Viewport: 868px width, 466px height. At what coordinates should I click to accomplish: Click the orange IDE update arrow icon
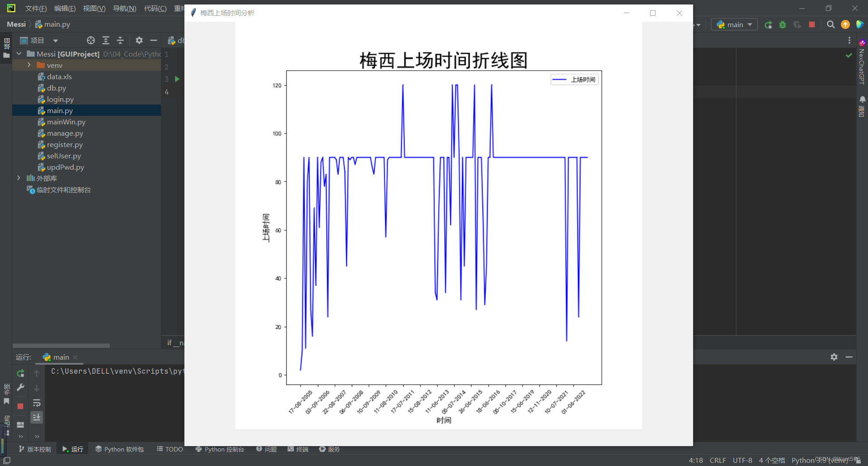pos(845,24)
